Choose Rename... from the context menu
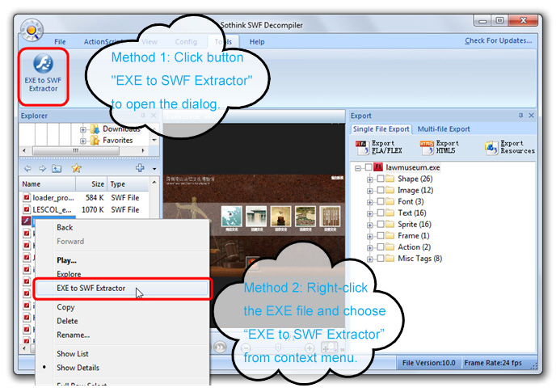Viewport: 556px width, 392px height. [73, 335]
